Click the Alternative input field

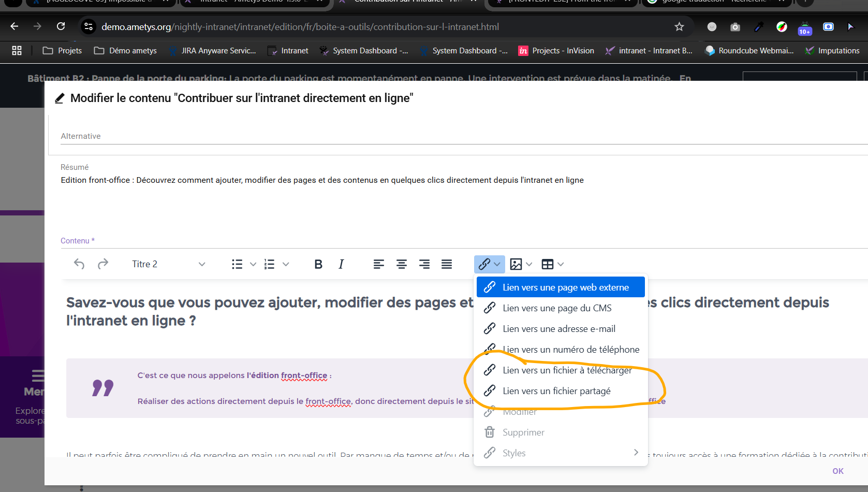(455, 136)
